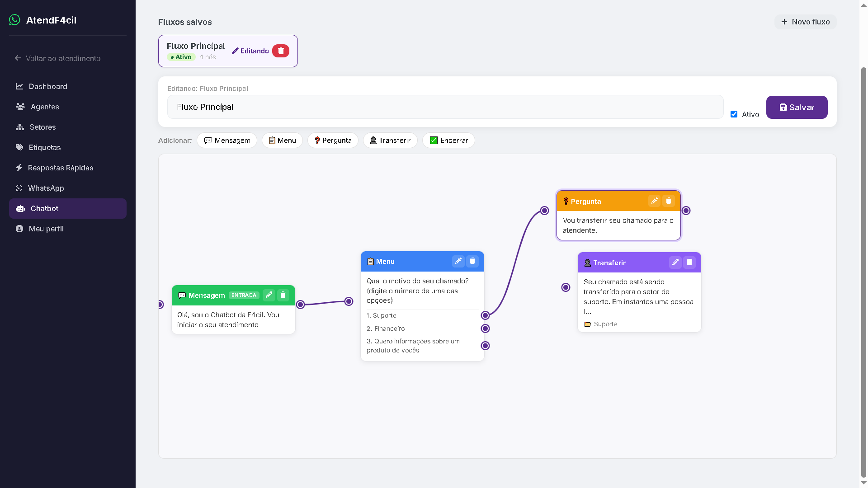This screenshot has width=868, height=488.
Task: Edit the Mensagem node with pencil icon
Action: click(269, 295)
